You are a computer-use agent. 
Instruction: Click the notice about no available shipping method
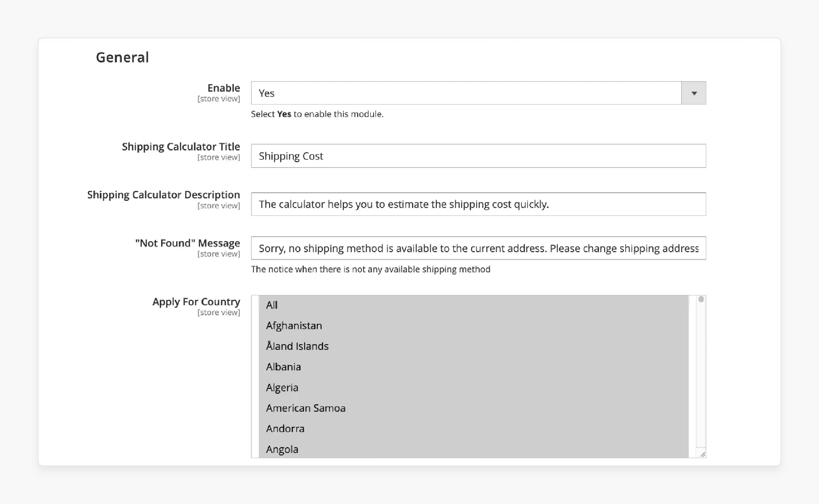point(371,269)
